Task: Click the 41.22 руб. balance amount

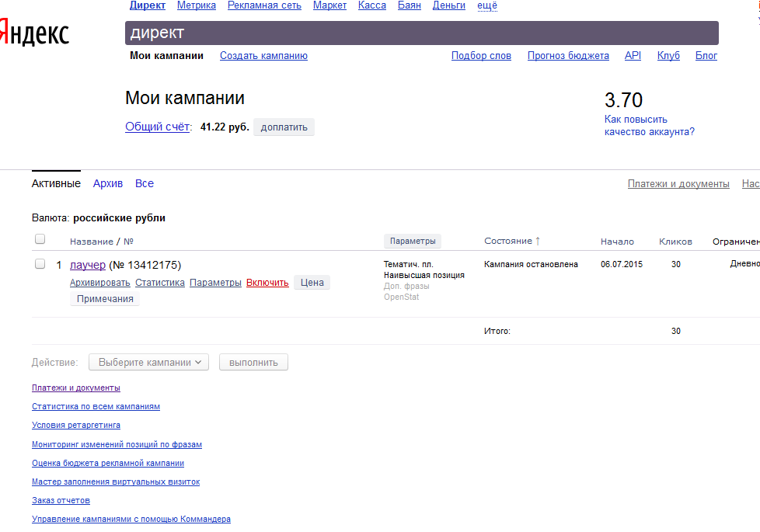Action: (225, 127)
